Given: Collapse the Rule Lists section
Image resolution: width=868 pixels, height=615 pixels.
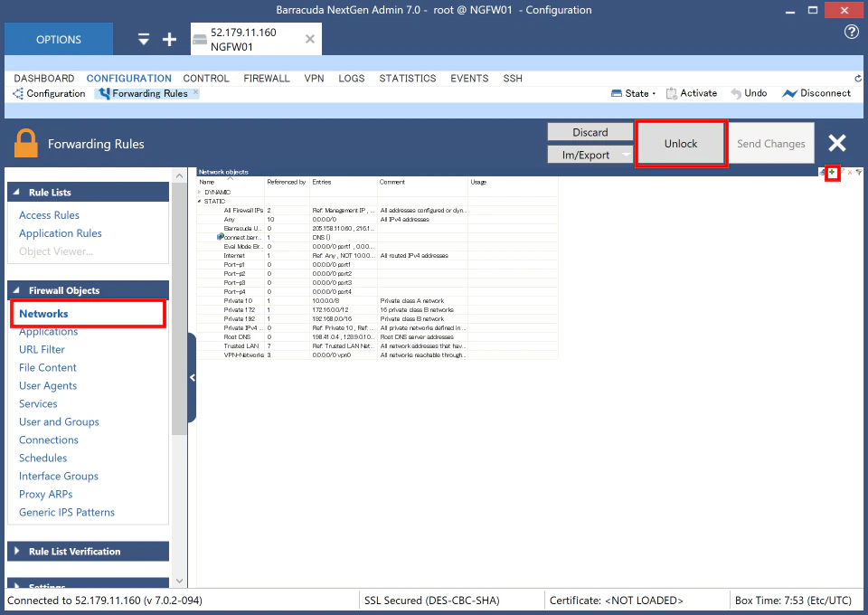Looking at the screenshot, I should click(16, 192).
